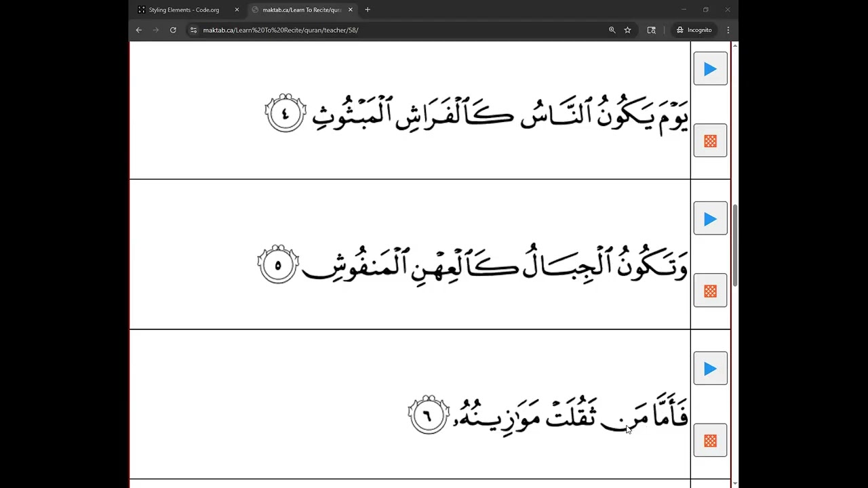Image resolution: width=868 pixels, height=488 pixels.
Task: Click verse number 5 end marker
Action: pyautogui.click(x=278, y=264)
